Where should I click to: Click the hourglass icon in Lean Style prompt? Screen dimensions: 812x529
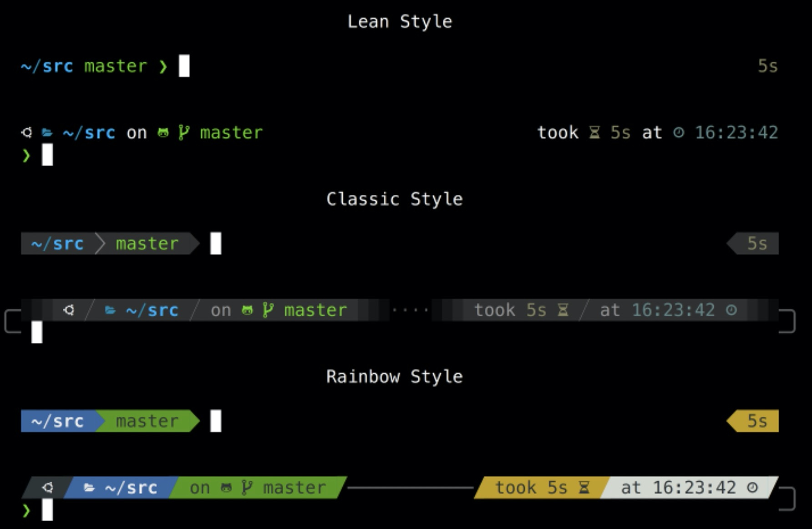pos(594,132)
